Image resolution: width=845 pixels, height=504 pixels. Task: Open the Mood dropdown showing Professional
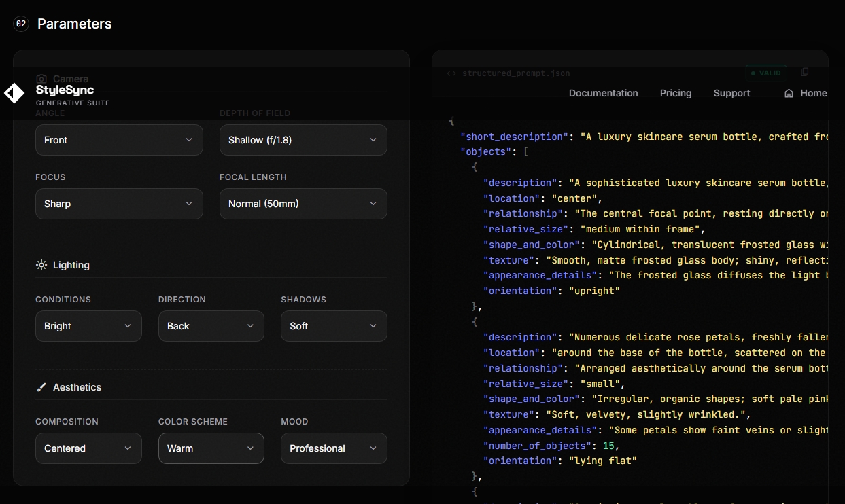click(x=334, y=448)
